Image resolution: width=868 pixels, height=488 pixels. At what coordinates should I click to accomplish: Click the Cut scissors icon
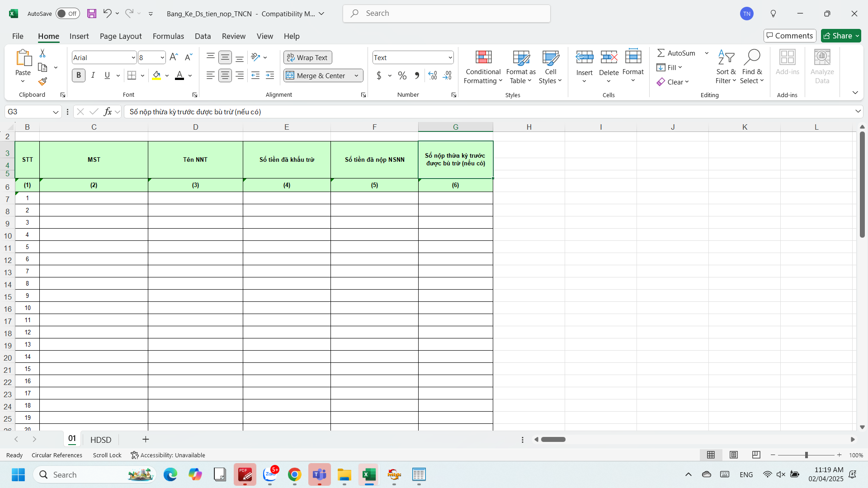[42, 53]
